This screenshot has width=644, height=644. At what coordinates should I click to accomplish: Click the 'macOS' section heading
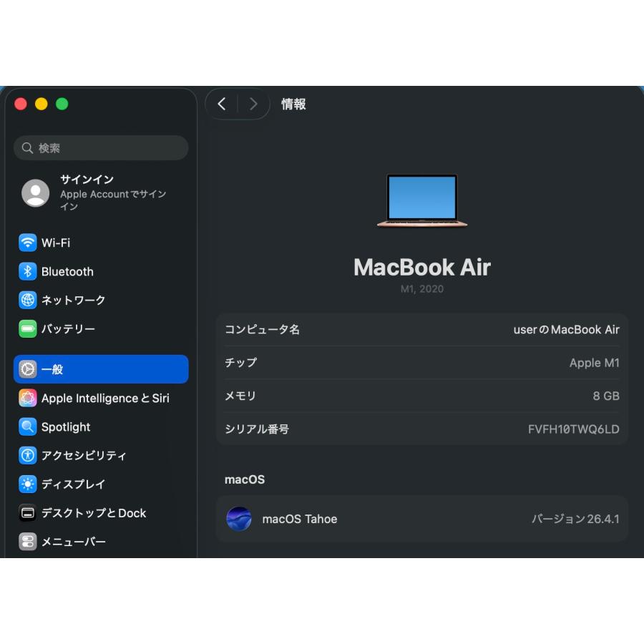click(x=245, y=479)
